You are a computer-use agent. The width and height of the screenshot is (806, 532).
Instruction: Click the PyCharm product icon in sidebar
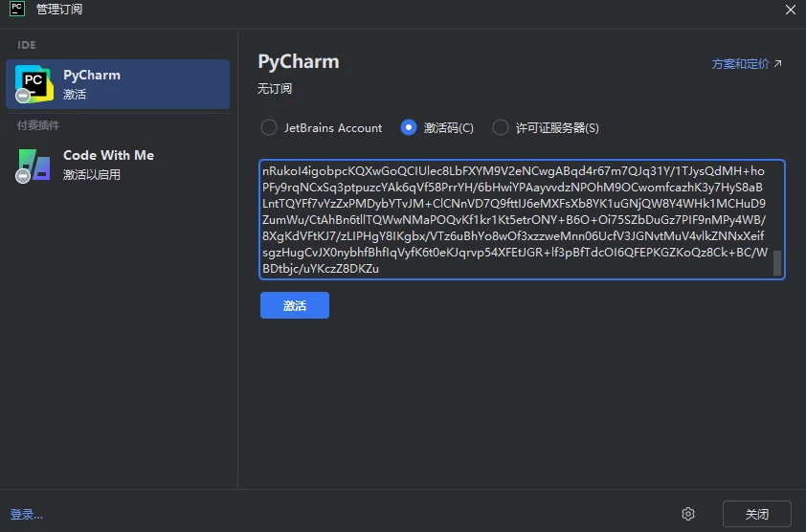tap(34, 84)
